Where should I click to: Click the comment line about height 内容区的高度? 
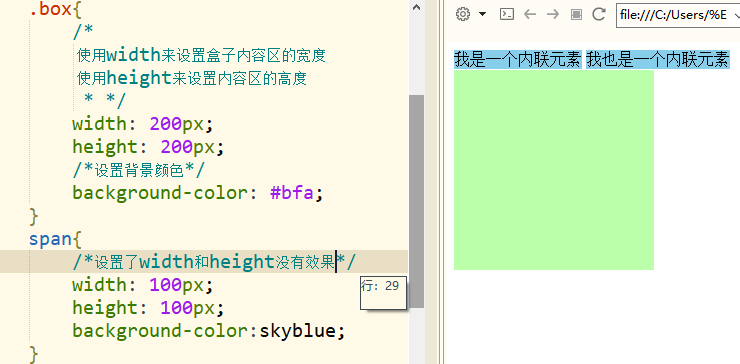(x=192, y=78)
